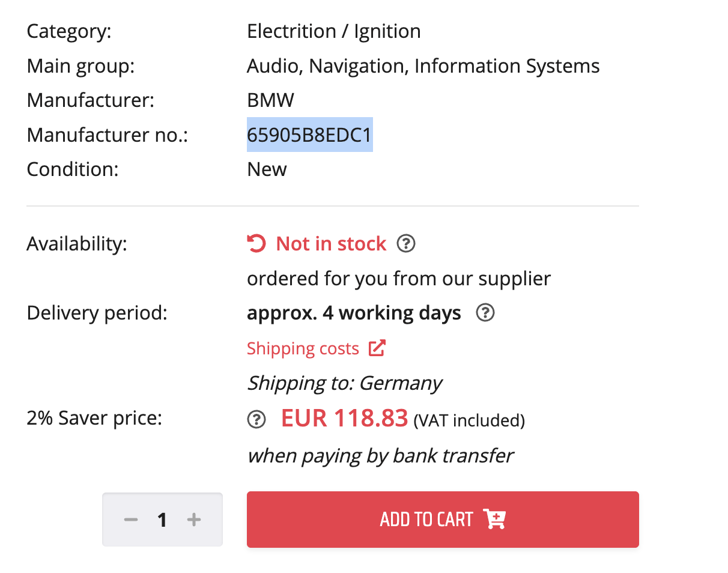Click the "Shipping to: Germany" text
The image size is (728, 573).
pos(345,383)
